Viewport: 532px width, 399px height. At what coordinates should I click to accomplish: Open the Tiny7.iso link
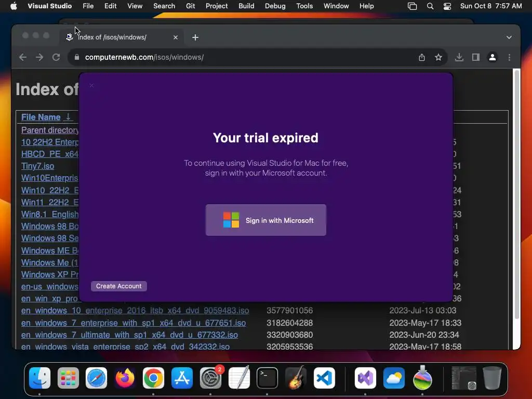pyautogui.click(x=37, y=166)
